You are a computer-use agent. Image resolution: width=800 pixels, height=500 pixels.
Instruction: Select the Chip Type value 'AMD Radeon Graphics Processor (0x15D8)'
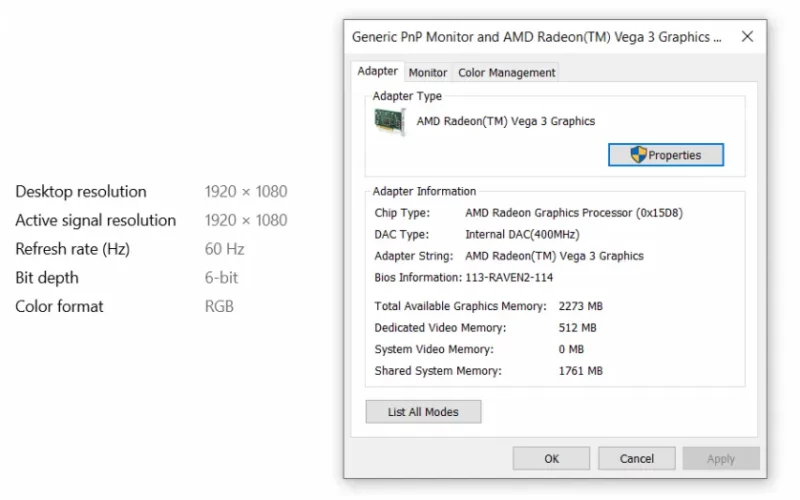click(574, 213)
